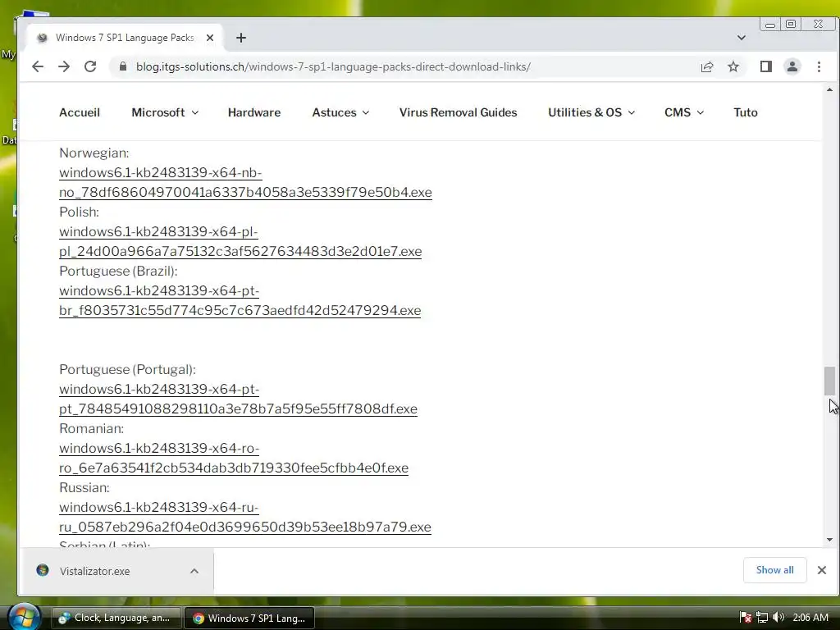Click the Norwegian: label text
This screenshot has width=840, height=630.
tap(94, 153)
